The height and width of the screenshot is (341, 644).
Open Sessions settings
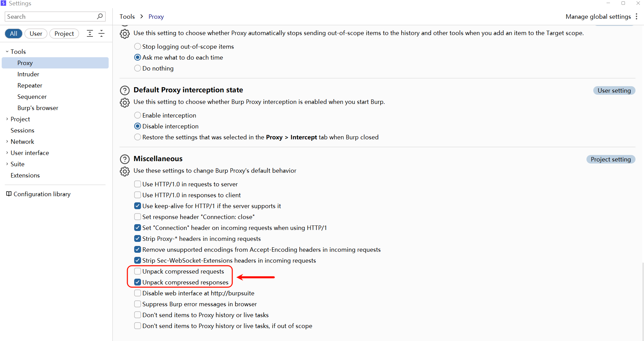(22, 130)
